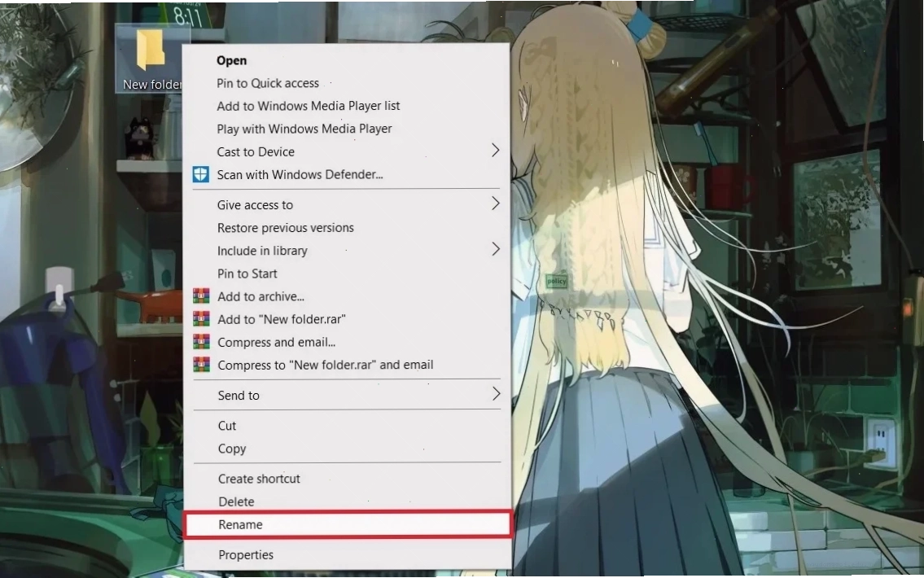The width and height of the screenshot is (924, 578).
Task: Open the Cast to Device menu entry
Action: click(x=347, y=152)
